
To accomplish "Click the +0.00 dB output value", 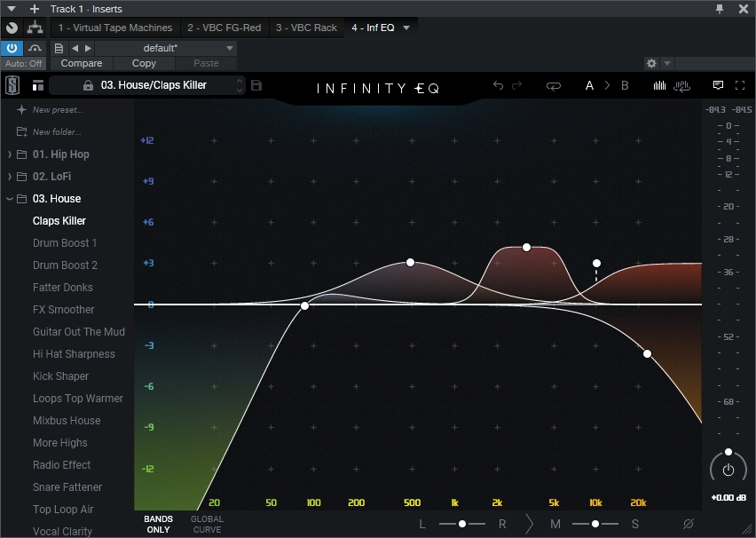I will point(728,497).
